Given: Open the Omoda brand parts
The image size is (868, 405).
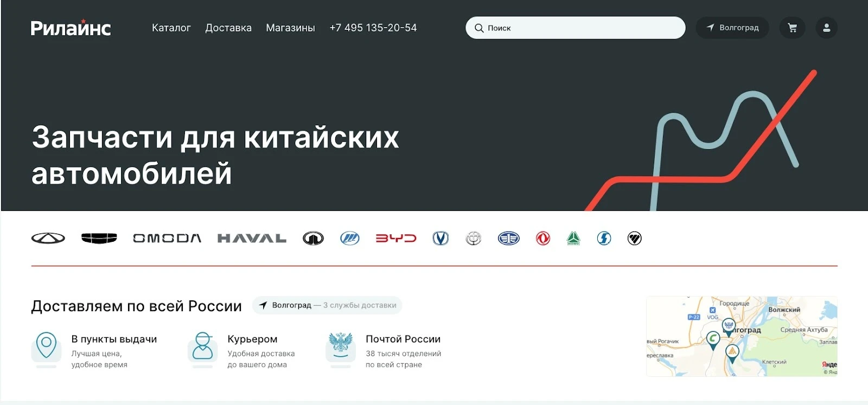Looking at the screenshot, I should [x=167, y=238].
